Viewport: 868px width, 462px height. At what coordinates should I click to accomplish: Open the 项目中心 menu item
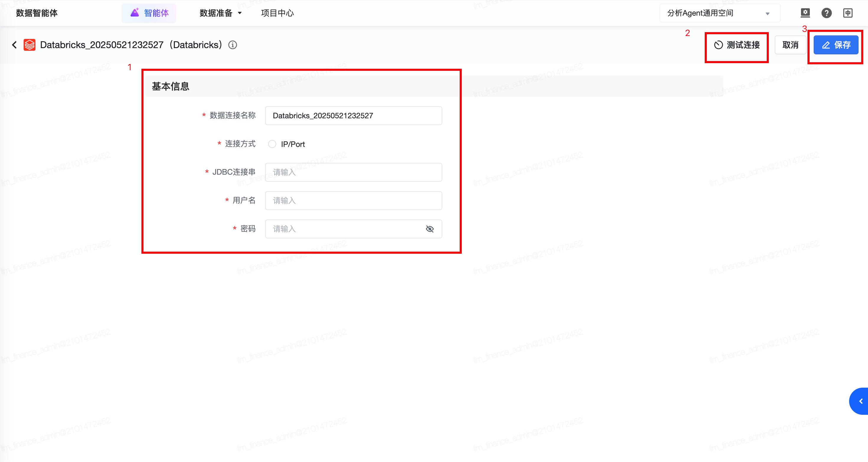[277, 13]
